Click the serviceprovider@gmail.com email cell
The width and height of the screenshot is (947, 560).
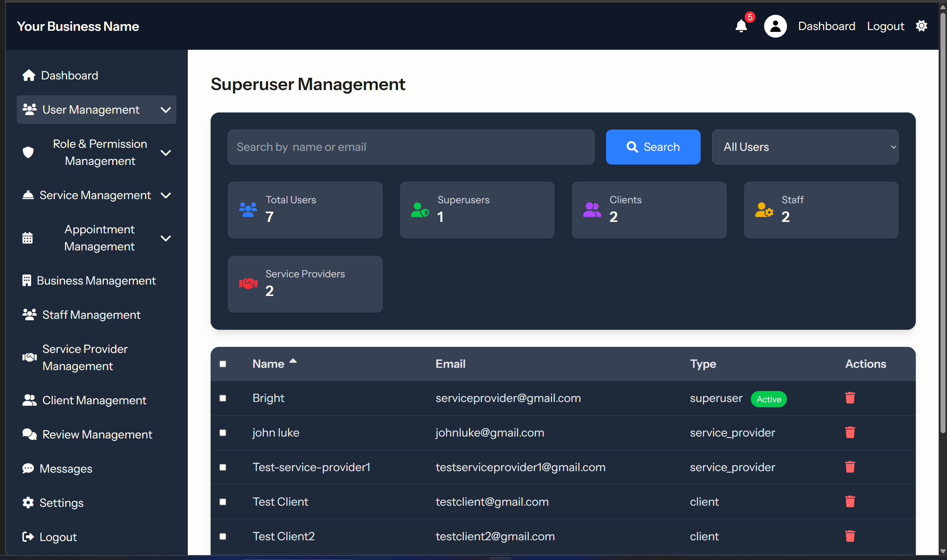click(x=508, y=398)
